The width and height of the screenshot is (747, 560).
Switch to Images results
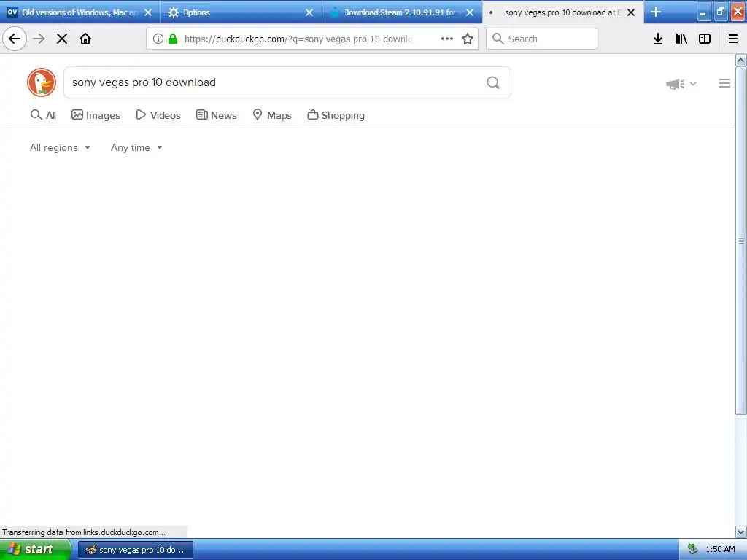tap(96, 114)
